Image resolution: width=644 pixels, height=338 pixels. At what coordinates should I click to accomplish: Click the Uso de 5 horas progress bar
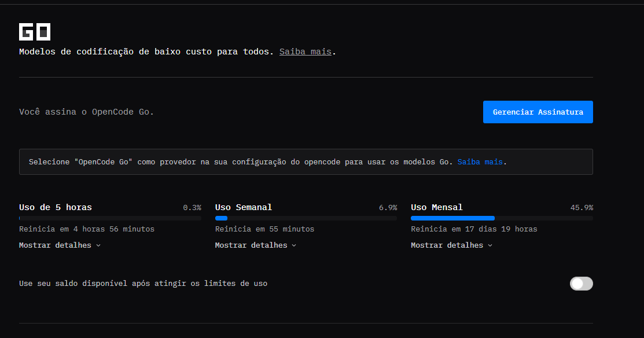[x=110, y=219]
